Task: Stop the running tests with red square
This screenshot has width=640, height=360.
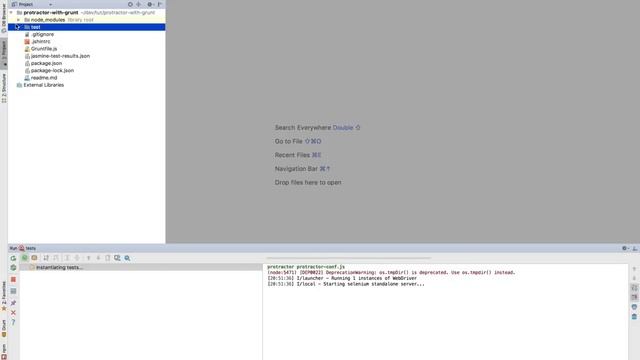Action: pyautogui.click(x=13, y=280)
